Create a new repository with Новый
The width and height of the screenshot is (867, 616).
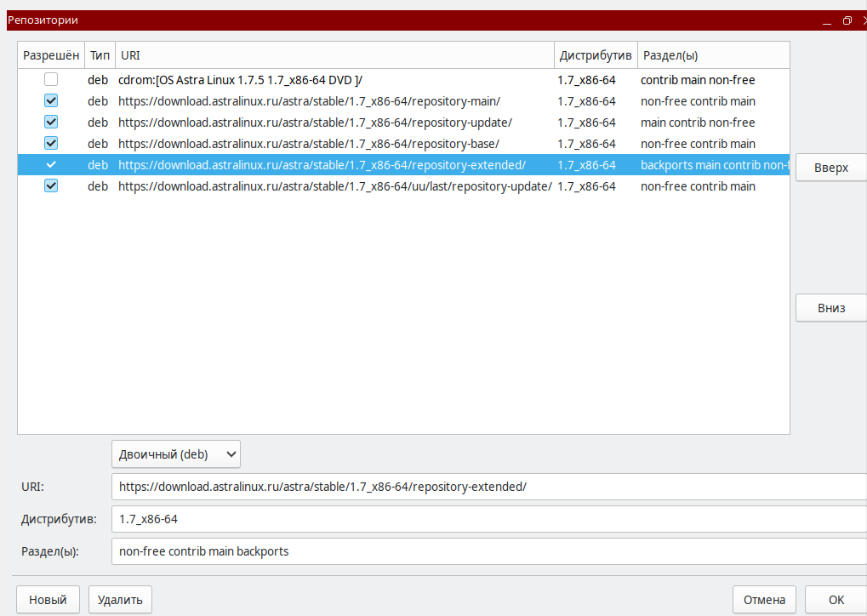tap(48, 600)
